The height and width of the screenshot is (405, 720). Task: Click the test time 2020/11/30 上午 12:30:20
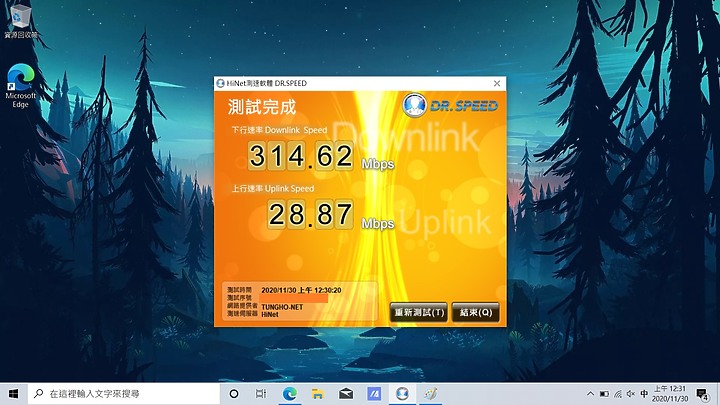click(x=301, y=290)
